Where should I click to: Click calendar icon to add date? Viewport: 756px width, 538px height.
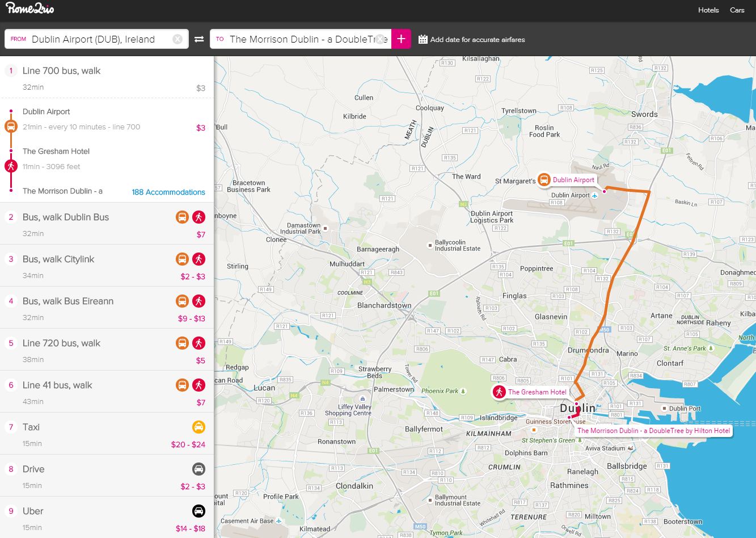(423, 39)
